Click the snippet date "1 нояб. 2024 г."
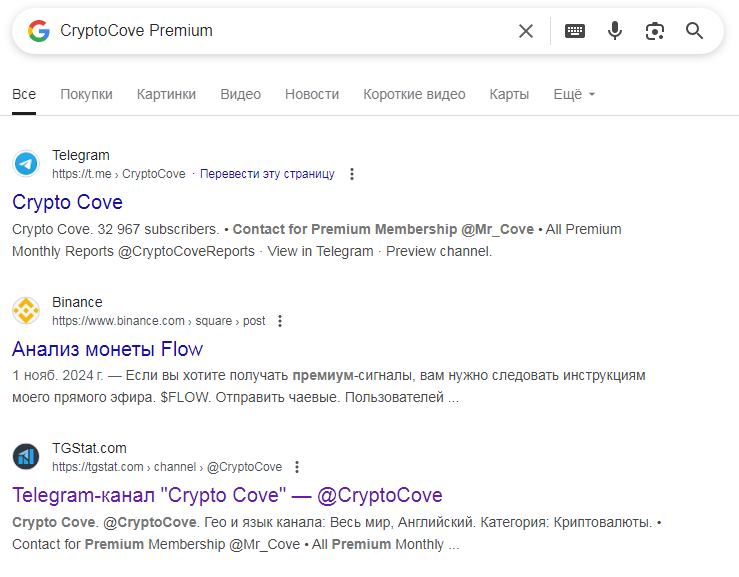 pos(57,376)
